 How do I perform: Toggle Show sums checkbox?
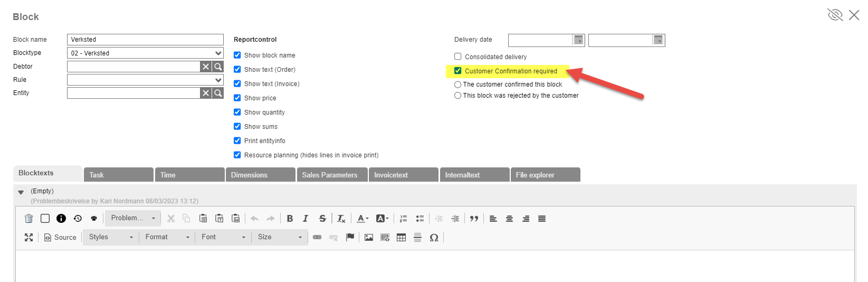[237, 126]
